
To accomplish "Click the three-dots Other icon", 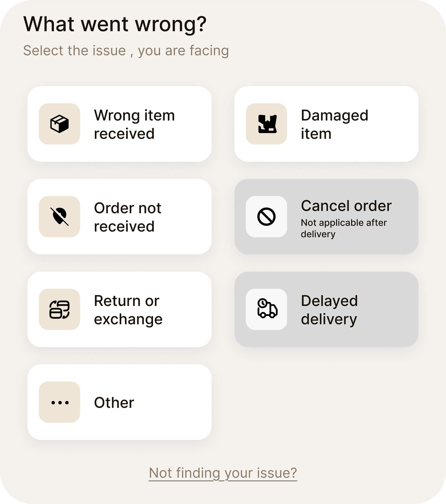I will (60, 403).
